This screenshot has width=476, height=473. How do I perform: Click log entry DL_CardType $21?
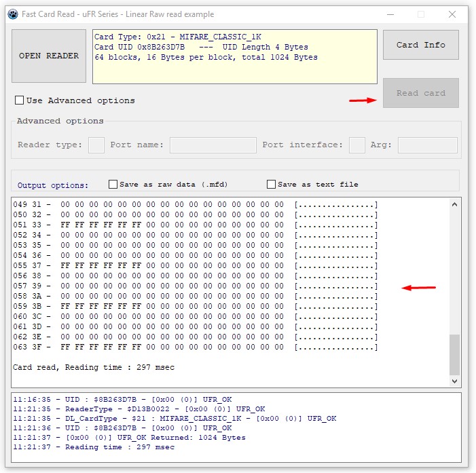point(175,419)
